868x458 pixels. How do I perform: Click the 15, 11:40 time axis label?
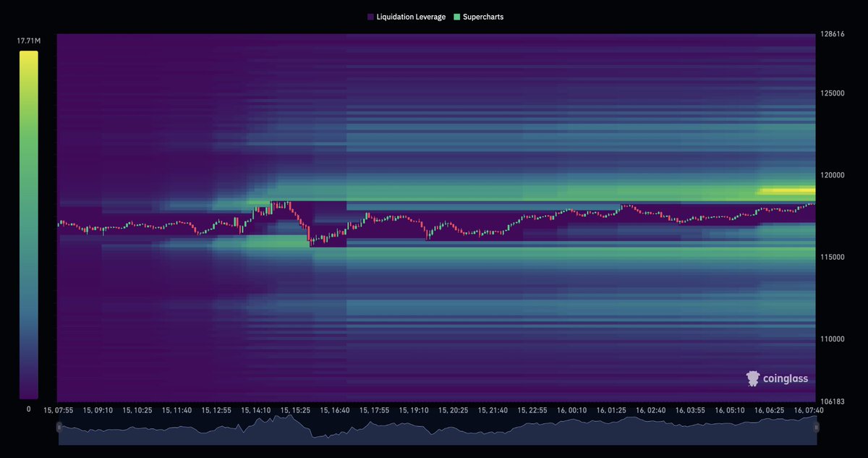[177, 410]
